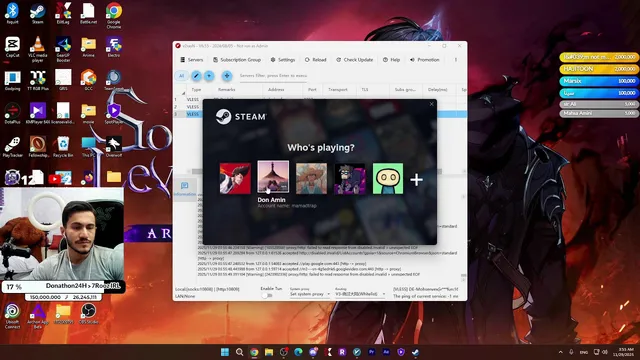Click the small blue dot button beside pencil

point(209,76)
